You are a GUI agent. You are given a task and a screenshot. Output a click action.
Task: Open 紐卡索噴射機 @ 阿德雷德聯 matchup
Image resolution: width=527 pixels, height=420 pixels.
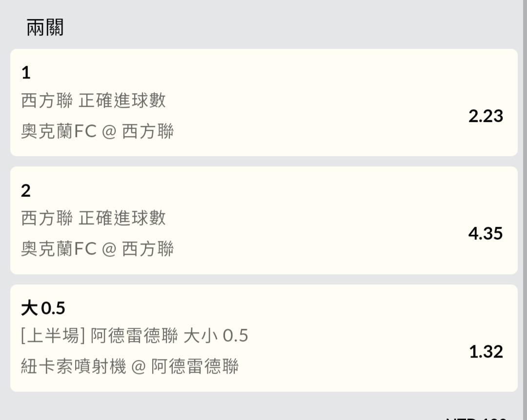click(x=129, y=366)
